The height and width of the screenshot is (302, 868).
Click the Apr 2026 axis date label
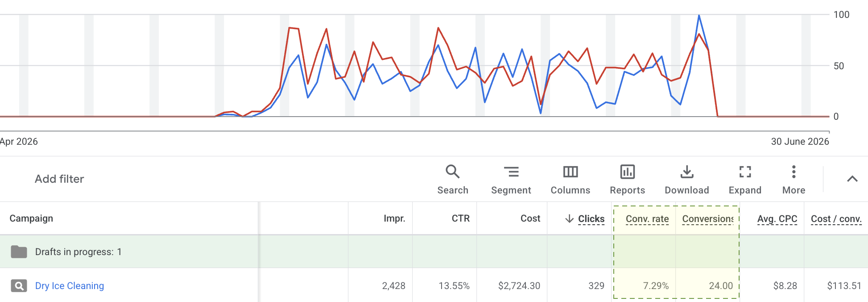(19, 142)
